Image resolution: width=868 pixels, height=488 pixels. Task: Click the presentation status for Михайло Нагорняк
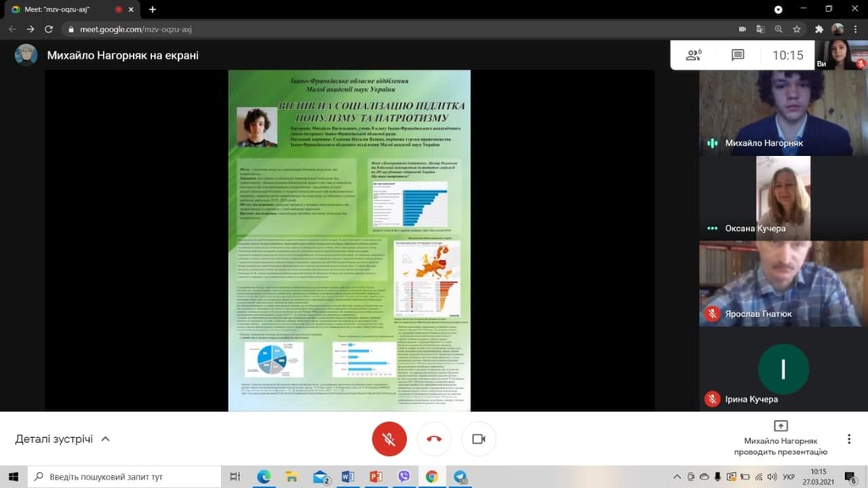[x=781, y=438]
